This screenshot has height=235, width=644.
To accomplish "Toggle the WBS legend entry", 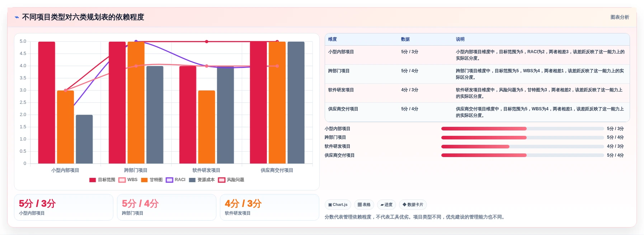I will [x=128, y=180].
